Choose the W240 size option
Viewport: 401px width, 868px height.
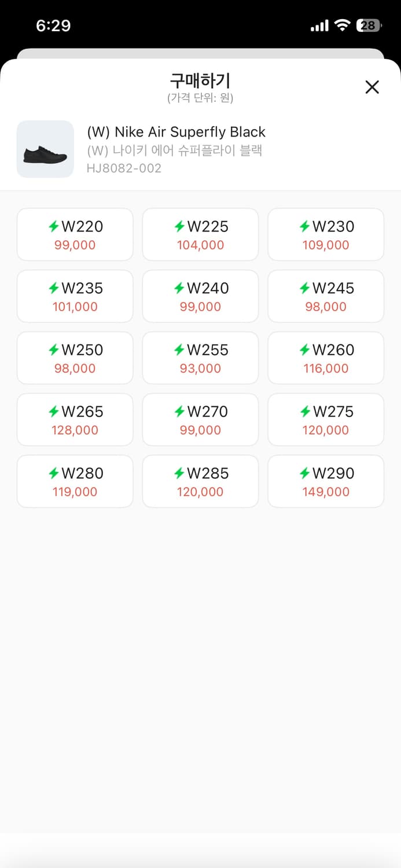(x=200, y=296)
